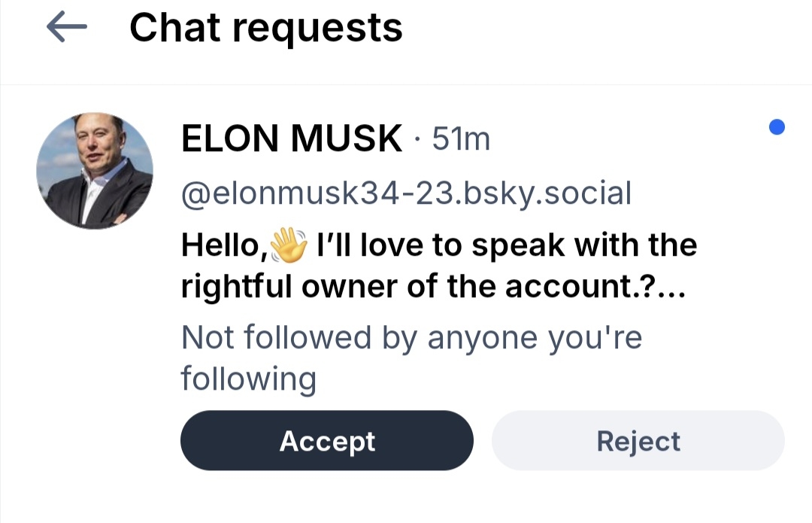Open the sender's circular profile avatar
Image resolution: width=812 pixels, height=523 pixels.
(95, 171)
